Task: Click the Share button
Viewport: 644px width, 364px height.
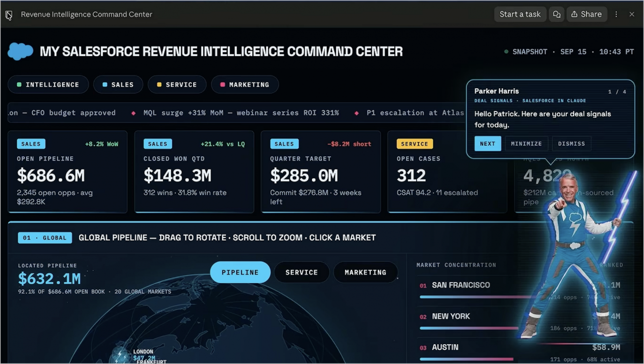Action: (x=587, y=14)
